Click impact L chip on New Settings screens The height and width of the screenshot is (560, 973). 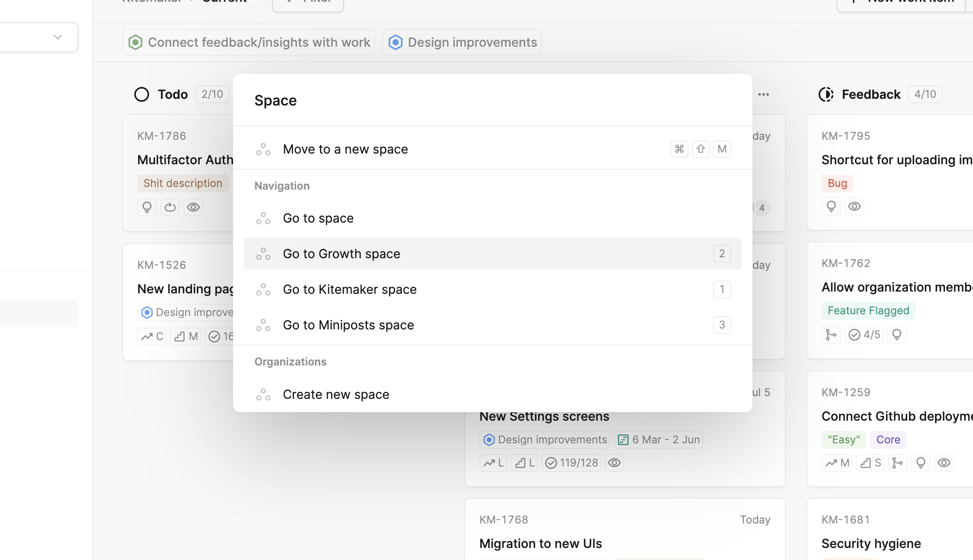493,463
